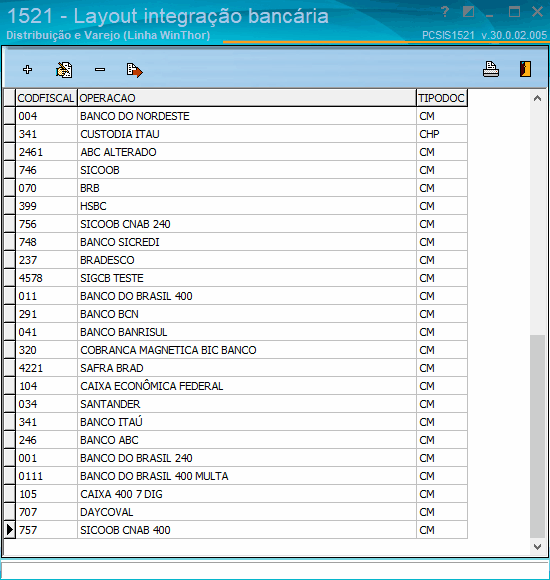550x580 pixels.
Task: Click CM cell in the SANTANDER row
Action: pos(442,404)
